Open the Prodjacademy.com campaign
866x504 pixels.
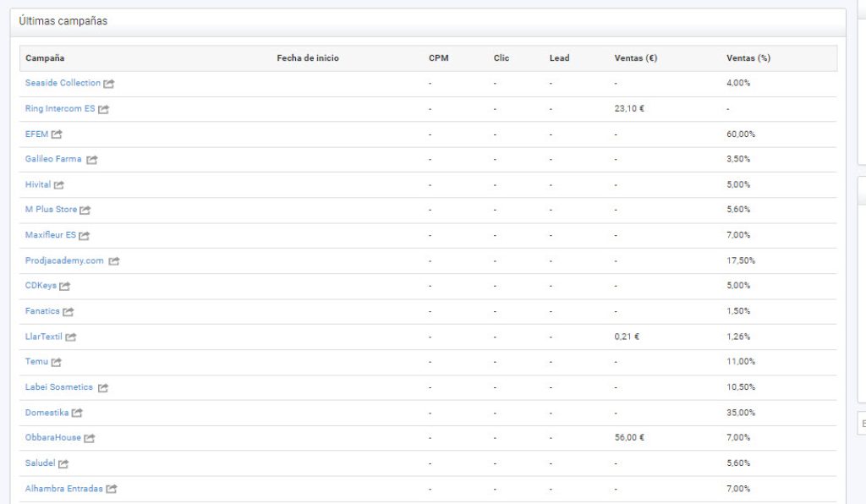pyautogui.click(x=64, y=260)
